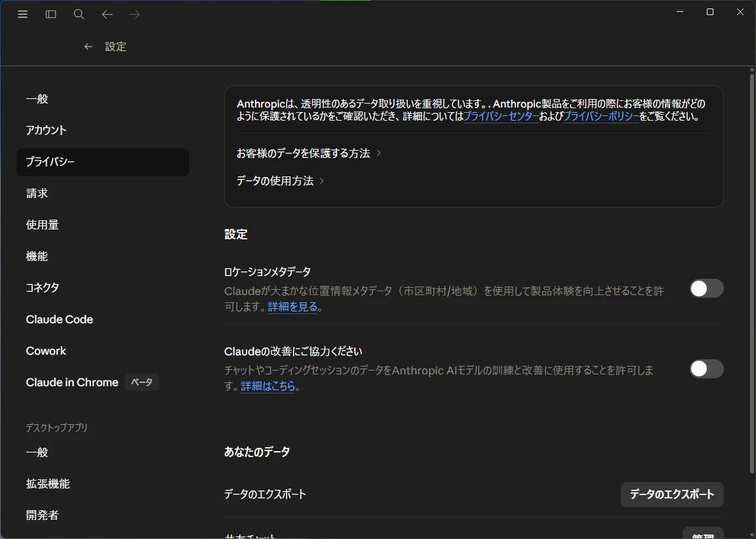This screenshot has width=756, height=539.
Task: Toggle the ロケーションメタデータ switch
Action: tap(706, 289)
